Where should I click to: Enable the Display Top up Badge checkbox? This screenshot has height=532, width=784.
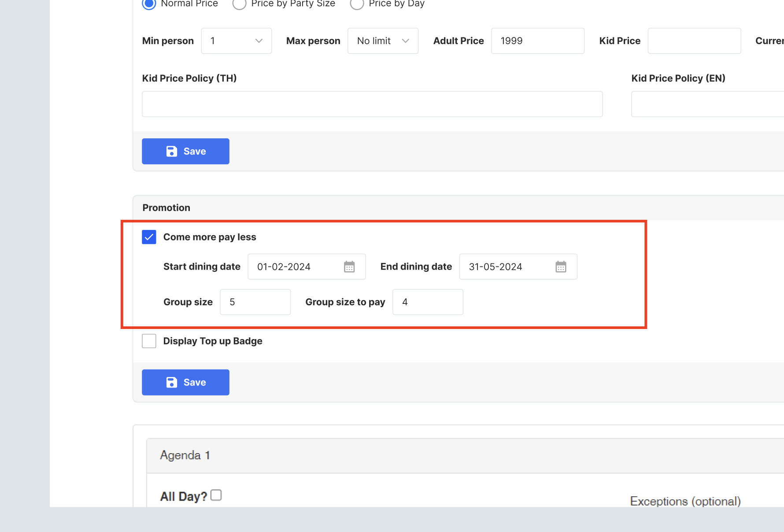click(x=149, y=341)
